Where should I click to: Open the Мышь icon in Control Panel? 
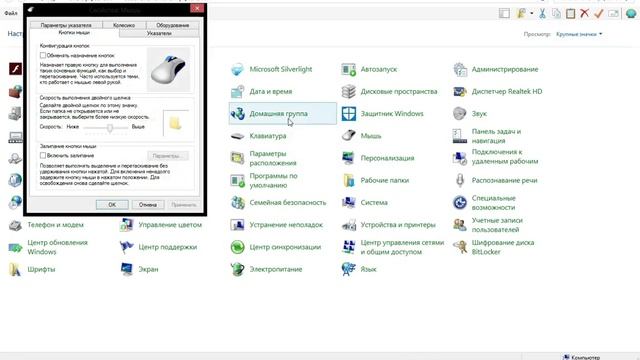(349, 136)
